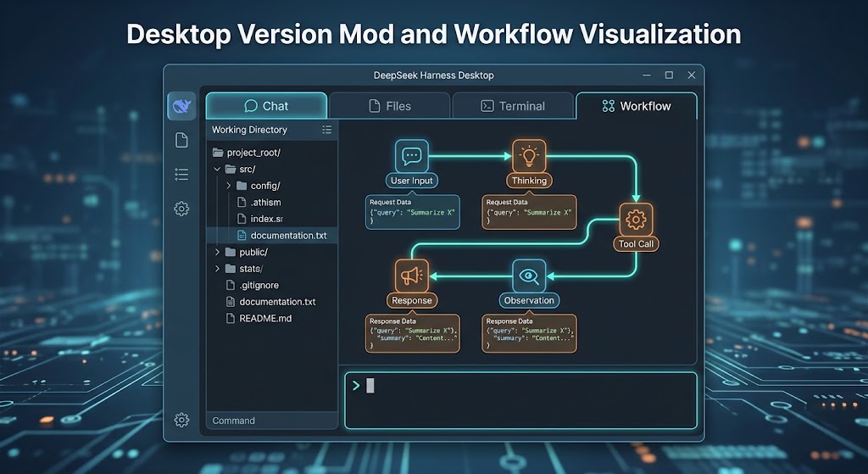Click the bottom gear icon in sidebar
Image resolution: width=868 pixels, height=474 pixels.
coord(181,420)
